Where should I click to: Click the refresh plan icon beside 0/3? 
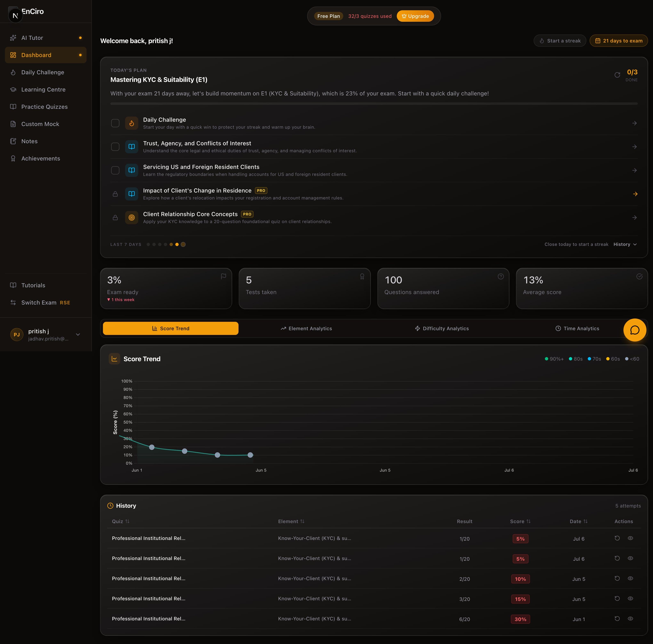pyautogui.click(x=617, y=75)
